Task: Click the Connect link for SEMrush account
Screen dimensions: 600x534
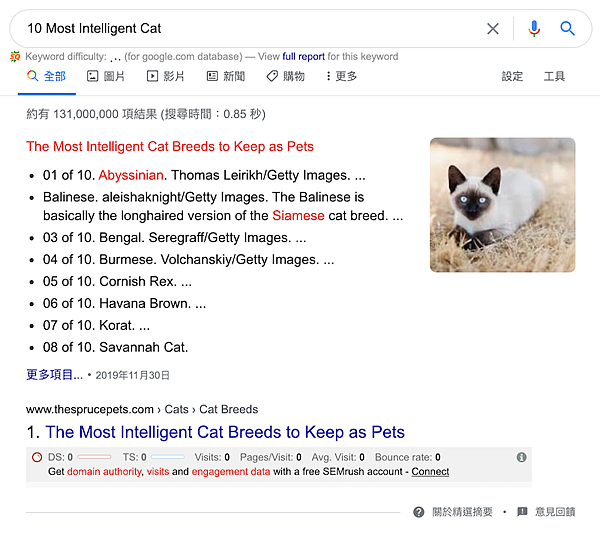Action: [430, 472]
